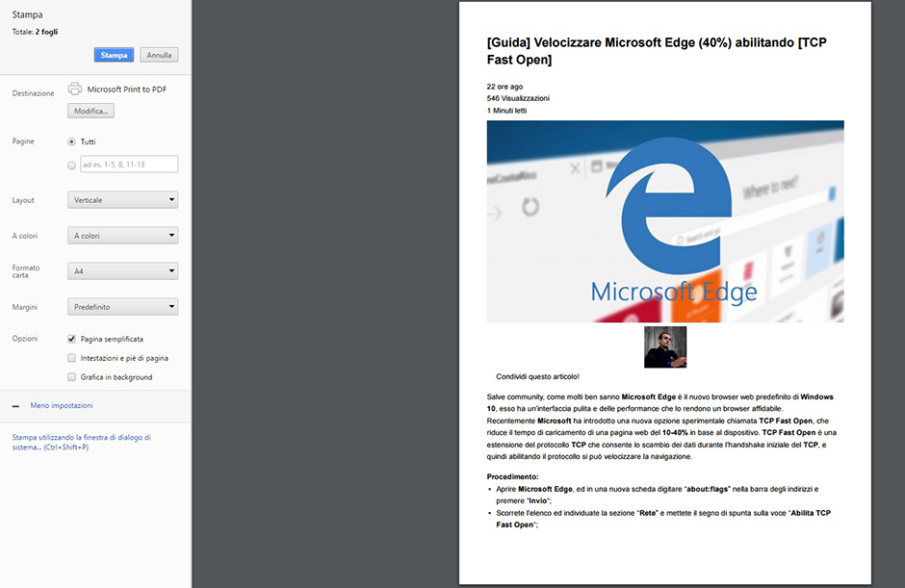Open the system print dialog link
Image resolution: width=905 pixels, height=588 pixels.
82,442
